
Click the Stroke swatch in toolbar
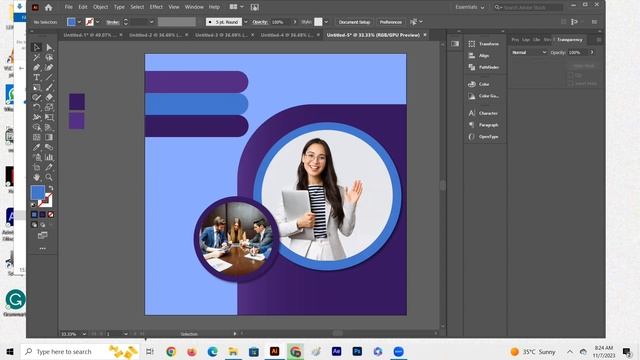pos(45,200)
